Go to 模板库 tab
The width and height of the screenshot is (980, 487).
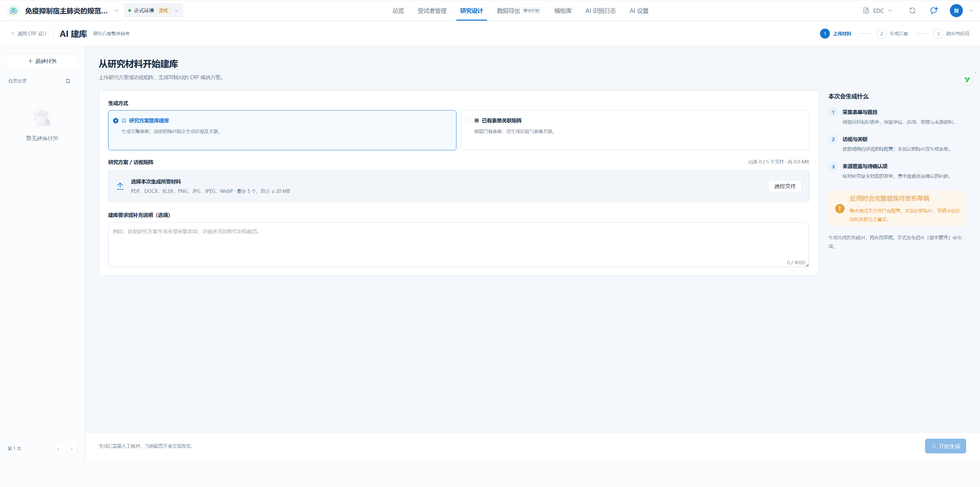point(563,11)
